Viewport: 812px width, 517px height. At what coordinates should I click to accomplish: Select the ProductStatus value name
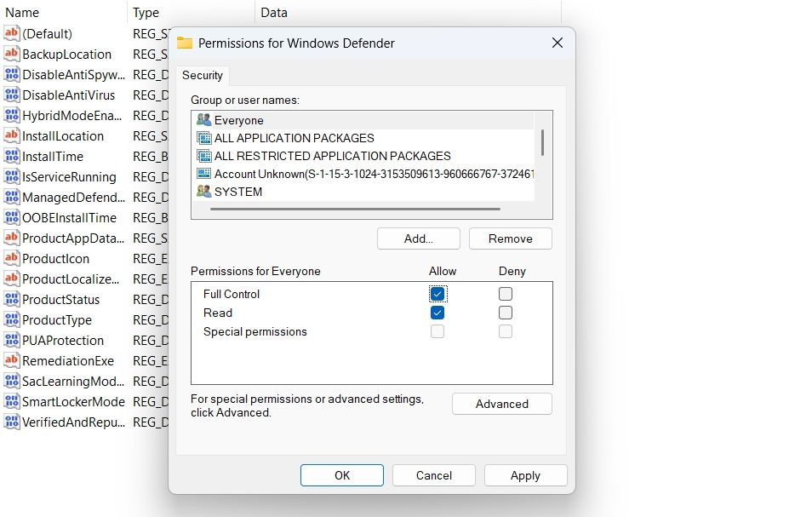click(61, 300)
